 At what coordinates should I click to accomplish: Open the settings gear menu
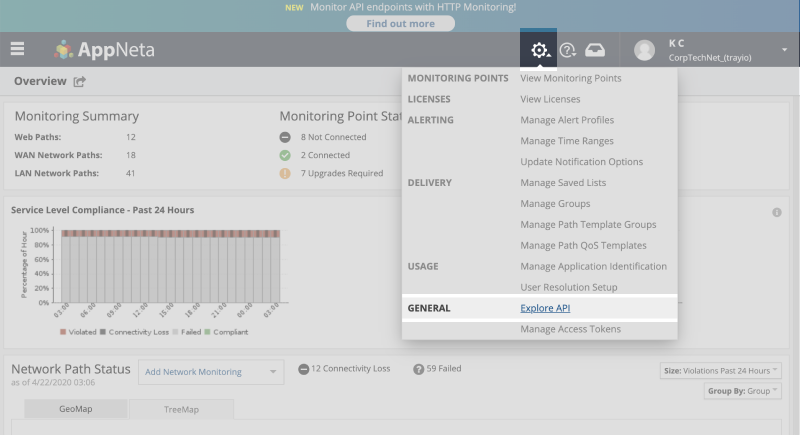point(540,50)
